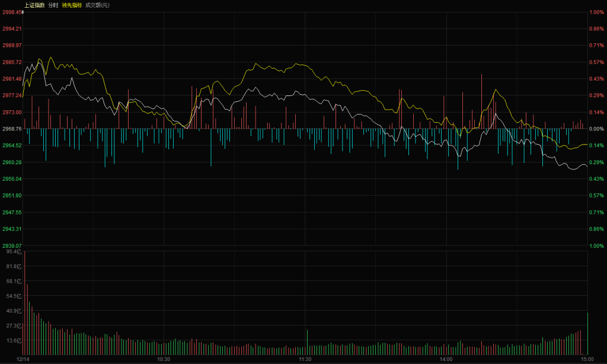Screen dimensions: 607x364
Task: Click the 2989.97 price axis value
Action: pos(12,46)
